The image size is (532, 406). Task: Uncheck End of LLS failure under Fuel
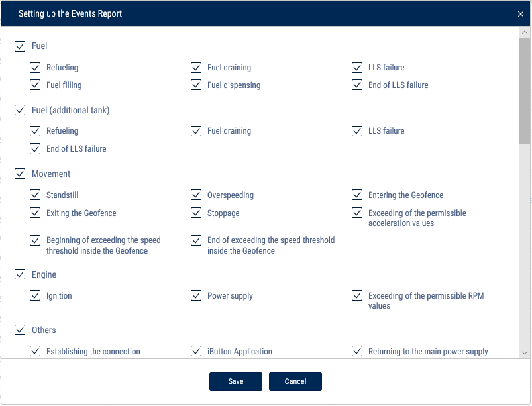[357, 85]
